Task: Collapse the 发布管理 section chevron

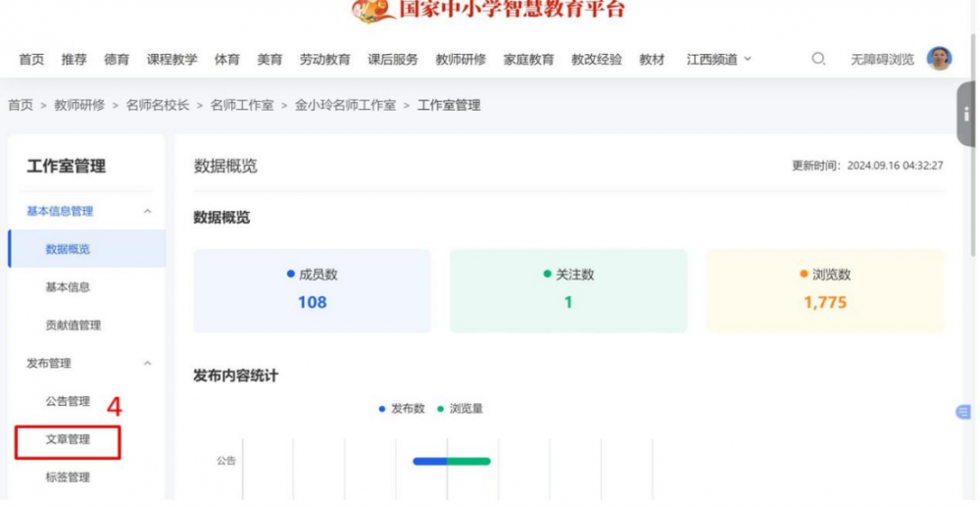Action: (148, 363)
